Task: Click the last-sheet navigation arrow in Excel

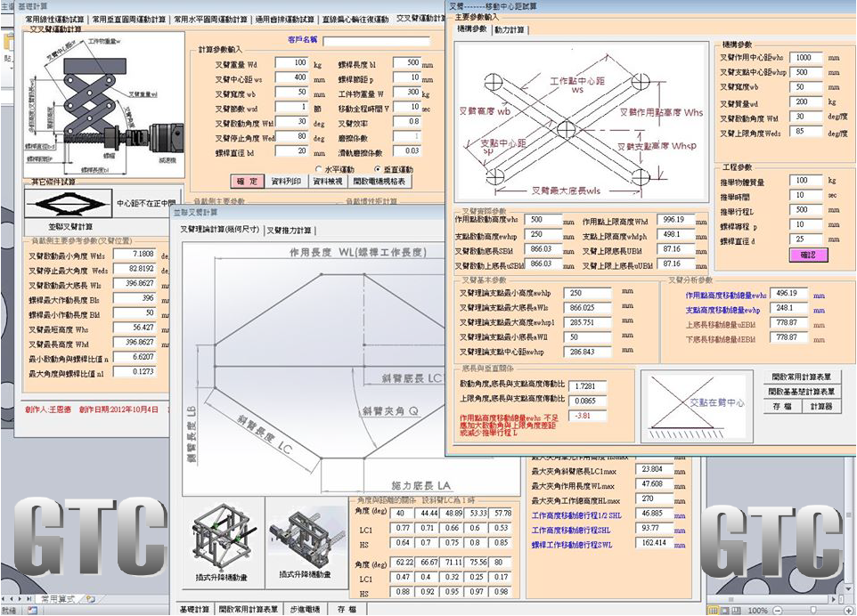Action: pos(29,599)
